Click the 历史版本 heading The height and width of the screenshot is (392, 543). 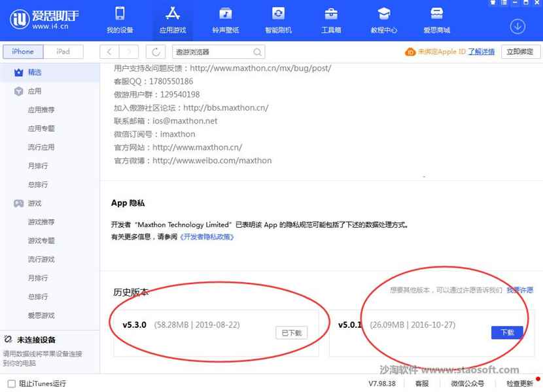(x=131, y=292)
